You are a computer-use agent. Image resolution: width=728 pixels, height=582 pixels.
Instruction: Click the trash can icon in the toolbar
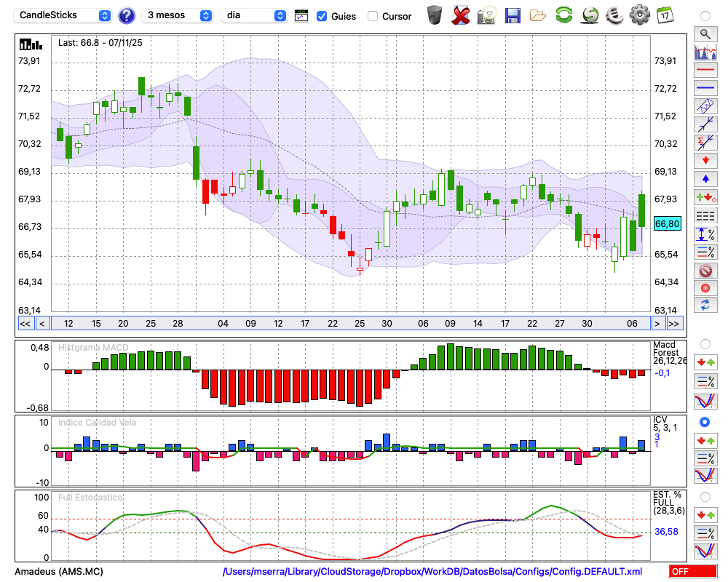(x=435, y=15)
